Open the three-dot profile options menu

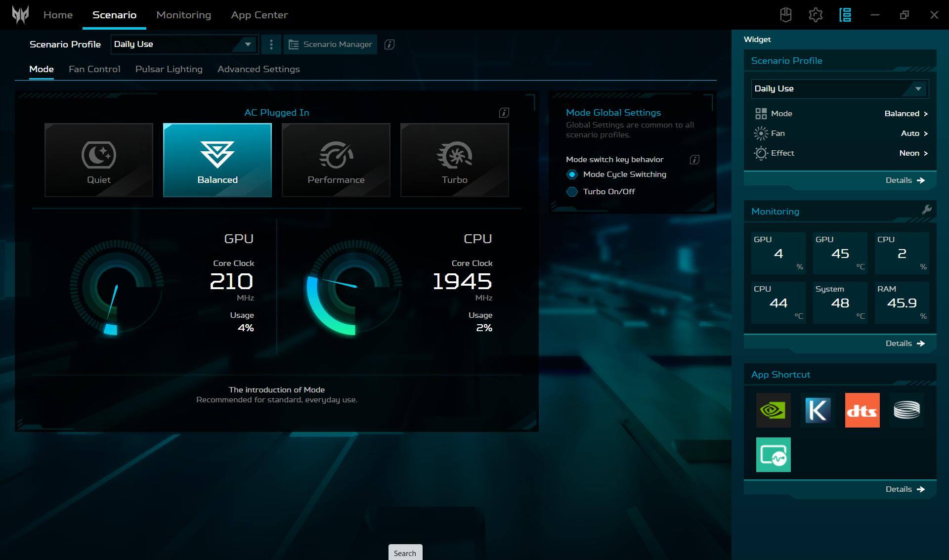coord(271,44)
